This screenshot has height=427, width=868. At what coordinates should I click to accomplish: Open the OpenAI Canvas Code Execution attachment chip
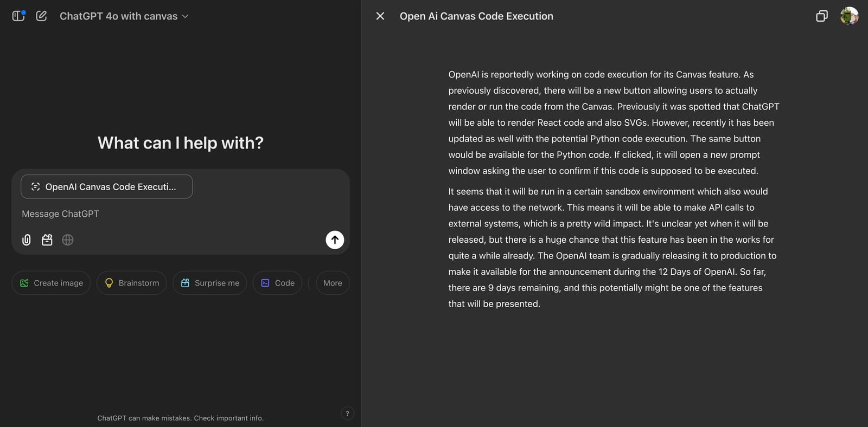point(106,187)
